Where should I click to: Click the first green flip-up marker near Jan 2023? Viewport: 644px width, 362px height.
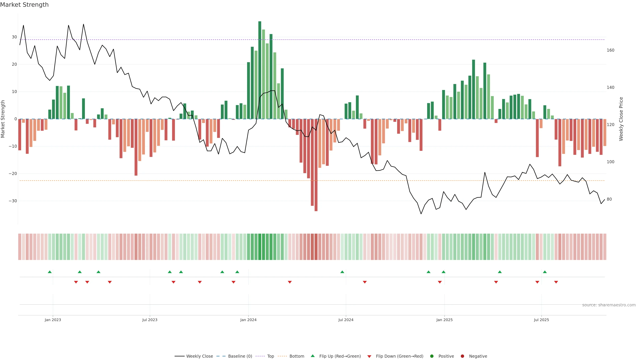(50, 272)
